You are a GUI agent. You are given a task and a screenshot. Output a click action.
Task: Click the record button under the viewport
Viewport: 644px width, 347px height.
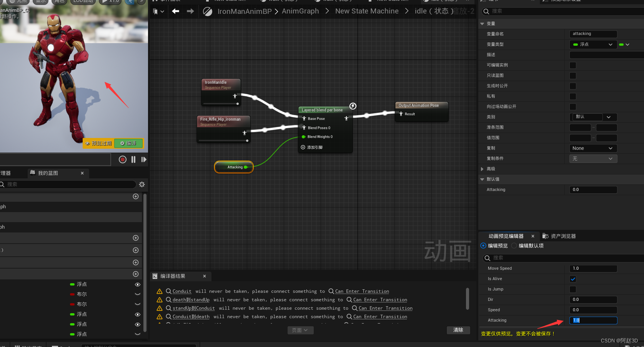[x=122, y=159]
